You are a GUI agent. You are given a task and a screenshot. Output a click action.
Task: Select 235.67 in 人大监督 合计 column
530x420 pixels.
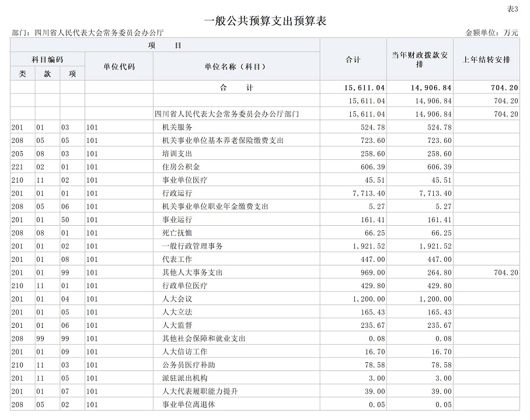(372, 325)
